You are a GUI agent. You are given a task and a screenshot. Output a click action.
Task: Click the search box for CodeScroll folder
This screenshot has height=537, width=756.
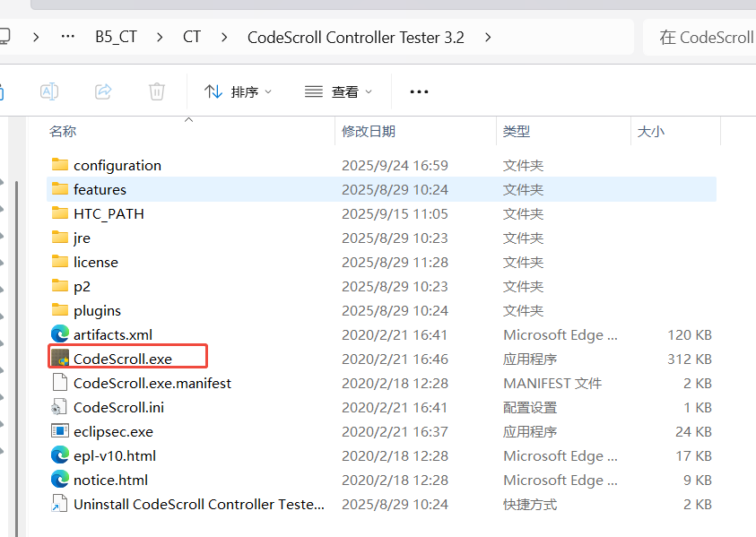coord(704,37)
